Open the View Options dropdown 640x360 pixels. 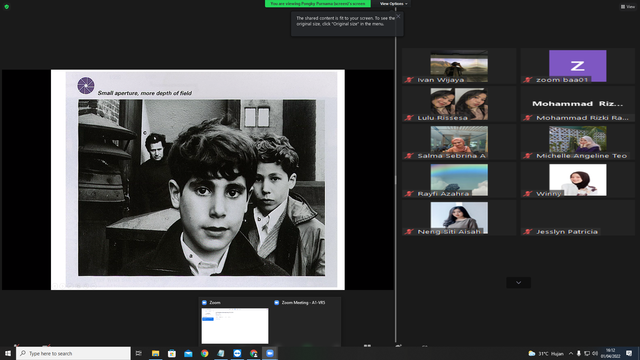coord(393,4)
